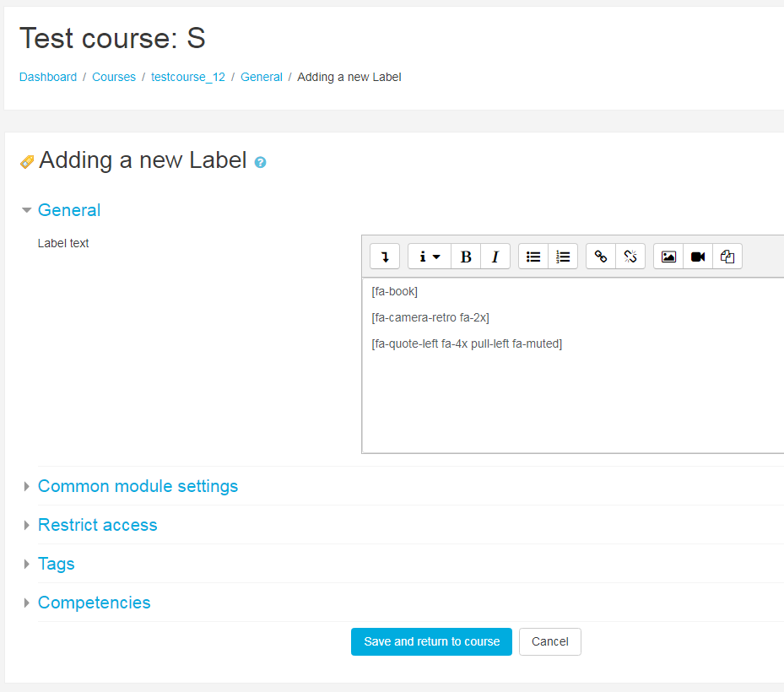This screenshot has width=784, height=692.
Task: Click inside the Label text editor area
Action: [572, 397]
